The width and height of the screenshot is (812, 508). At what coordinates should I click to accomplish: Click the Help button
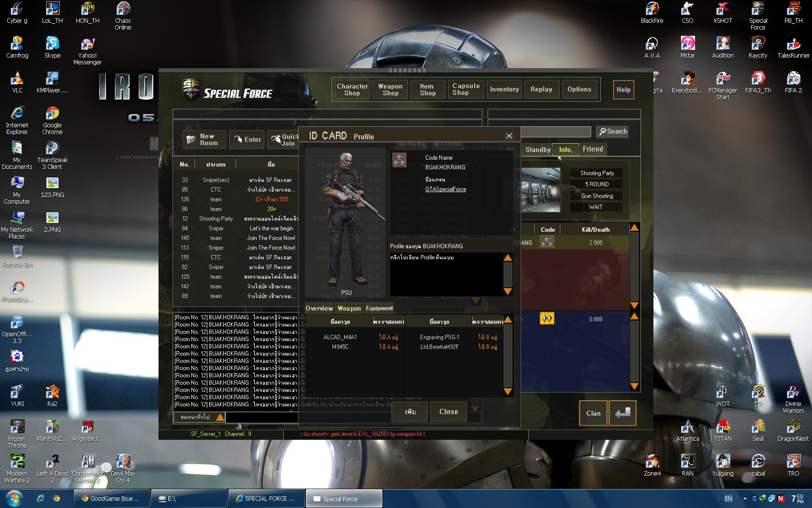tap(623, 90)
